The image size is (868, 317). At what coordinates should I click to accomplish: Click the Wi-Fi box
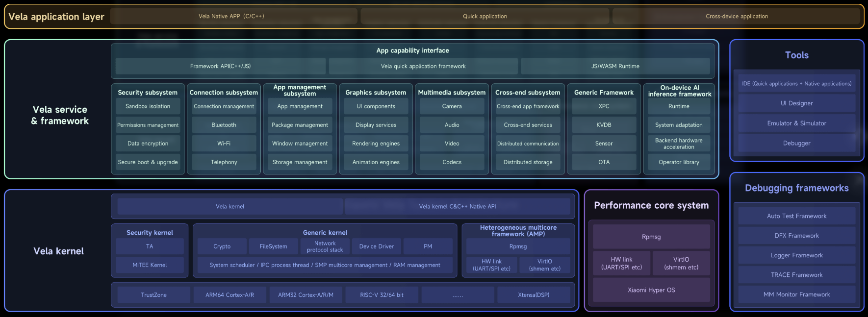coord(224,144)
